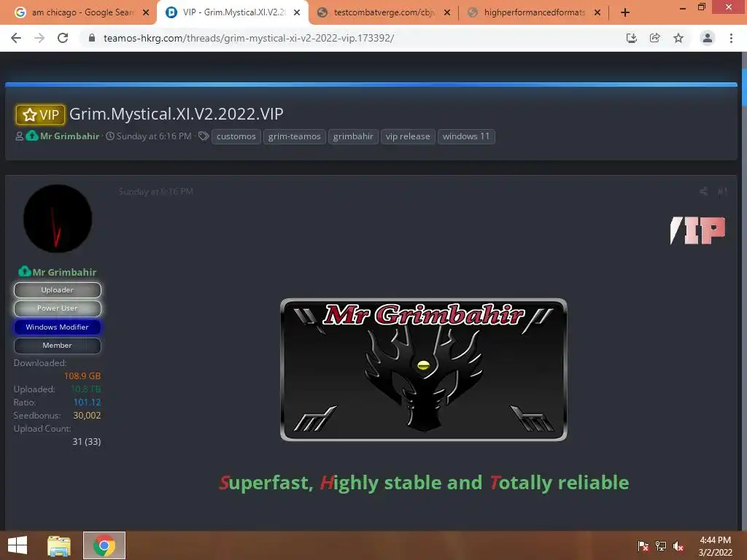Screen dimensions: 747x560
Task: Click the ratio value 101.12
Action: pyautogui.click(x=88, y=402)
